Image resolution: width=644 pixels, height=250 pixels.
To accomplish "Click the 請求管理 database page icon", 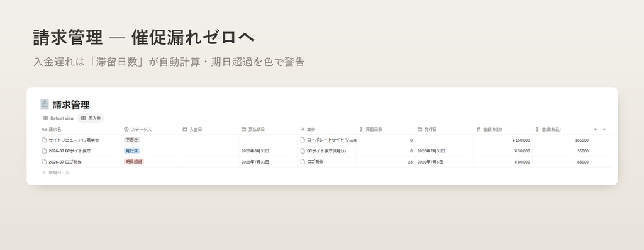I will [x=45, y=105].
